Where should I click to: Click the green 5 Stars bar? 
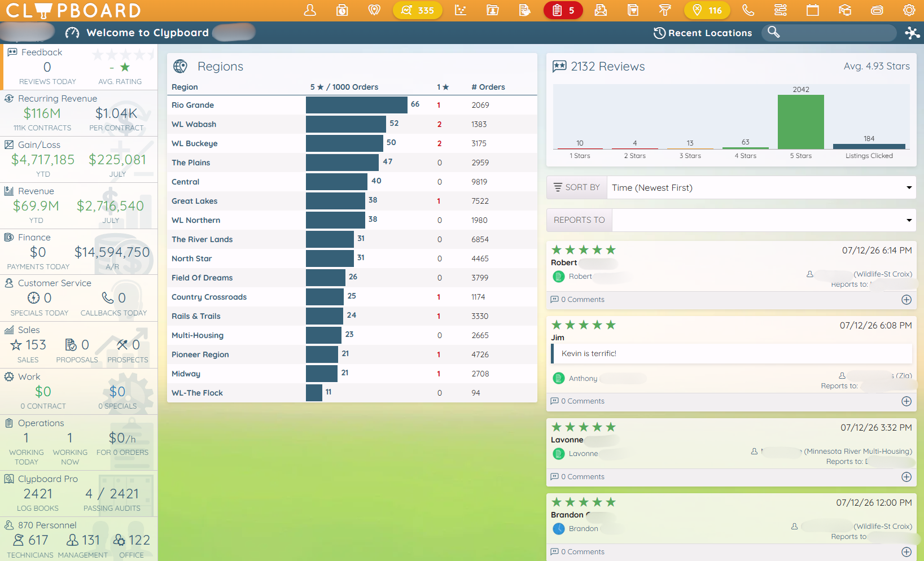pos(800,122)
